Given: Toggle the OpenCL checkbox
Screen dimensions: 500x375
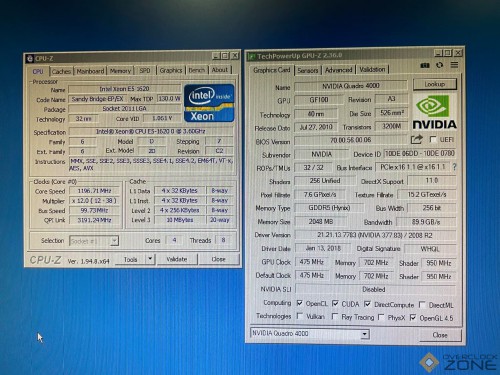Looking at the screenshot, I should pos(300,303).
